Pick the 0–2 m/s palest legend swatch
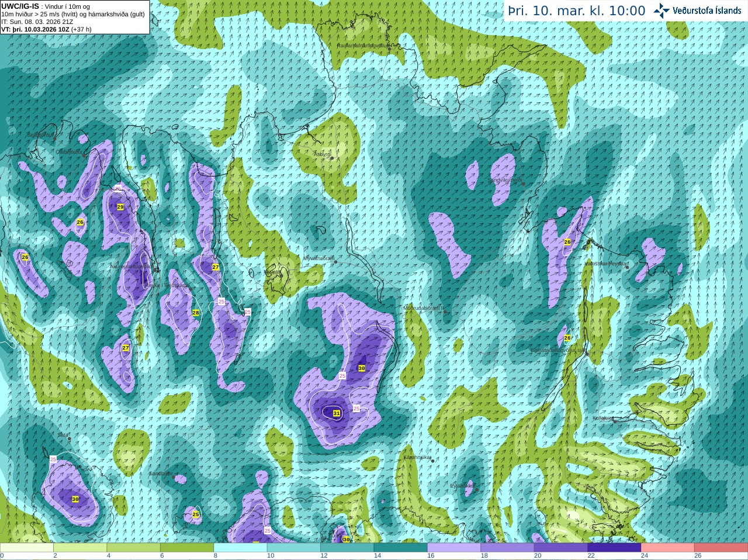 (x=27, y=548)
